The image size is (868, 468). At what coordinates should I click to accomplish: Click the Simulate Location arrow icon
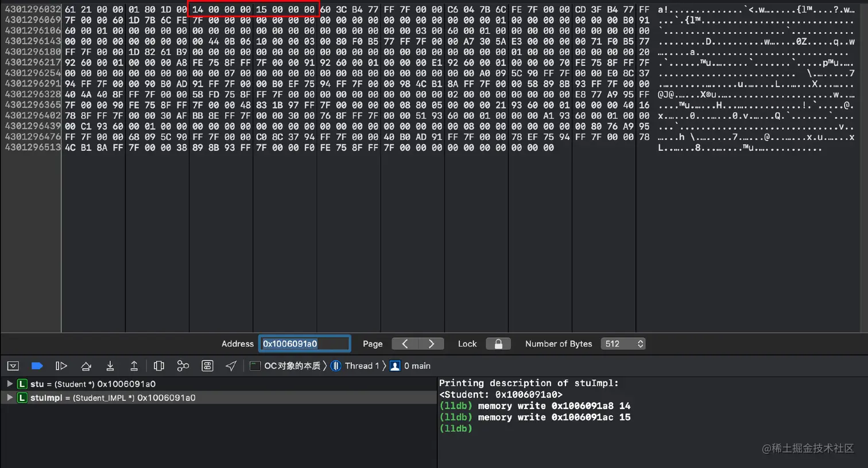pyautogui.click(x=231, y=366)
